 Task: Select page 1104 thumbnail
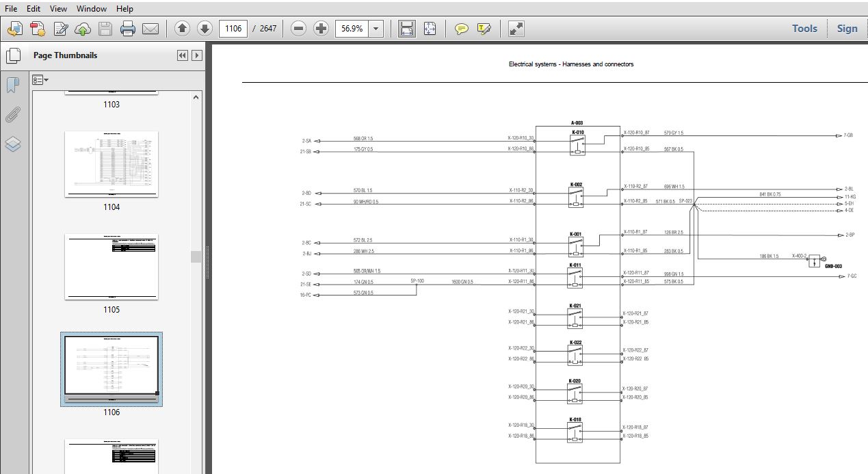pos(111,164)
